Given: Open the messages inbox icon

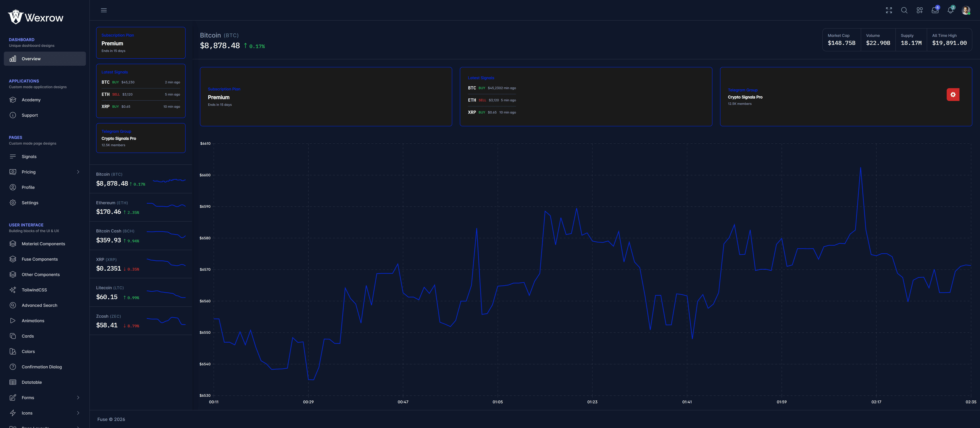Looking at the screenshot, I should pos(935,10).
